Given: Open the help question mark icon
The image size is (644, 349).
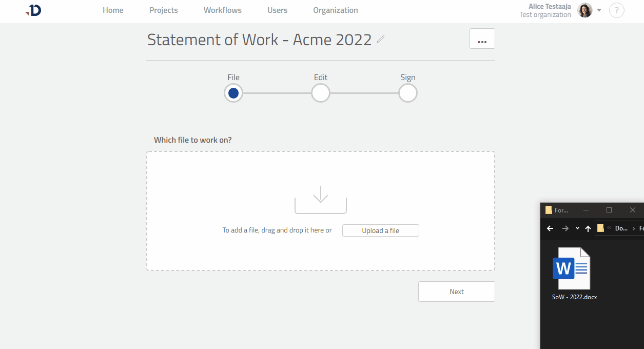Looking at the screenshot, I should point(616,10).
